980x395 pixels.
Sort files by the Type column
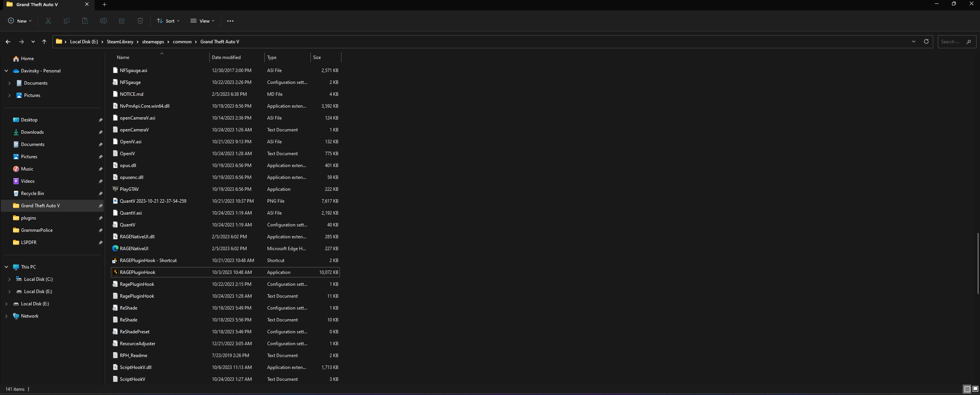287,57
